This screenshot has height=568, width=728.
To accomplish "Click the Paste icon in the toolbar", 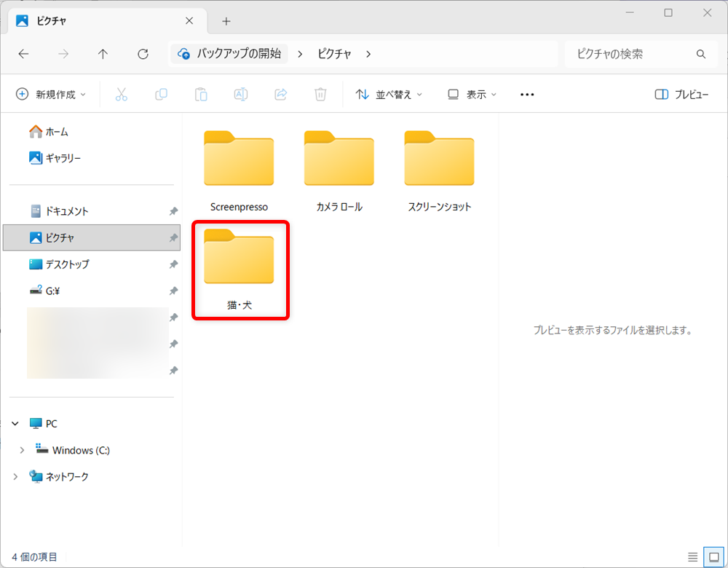I will [x=201, y=94].
